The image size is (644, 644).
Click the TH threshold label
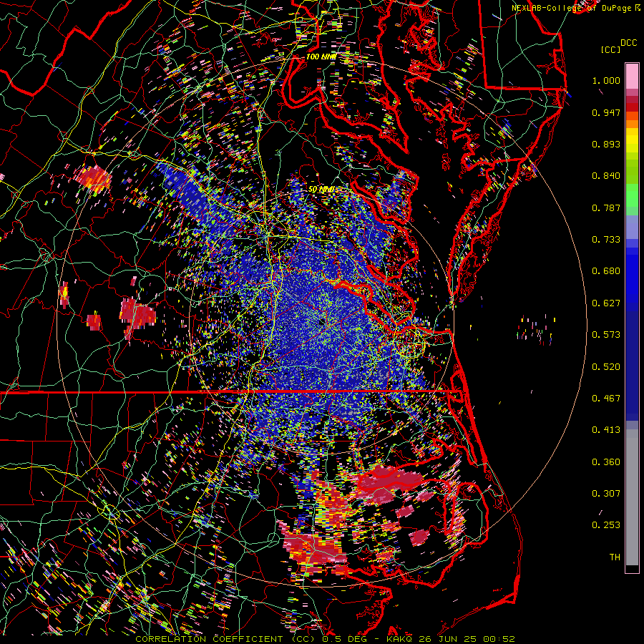tap(615, 557)
